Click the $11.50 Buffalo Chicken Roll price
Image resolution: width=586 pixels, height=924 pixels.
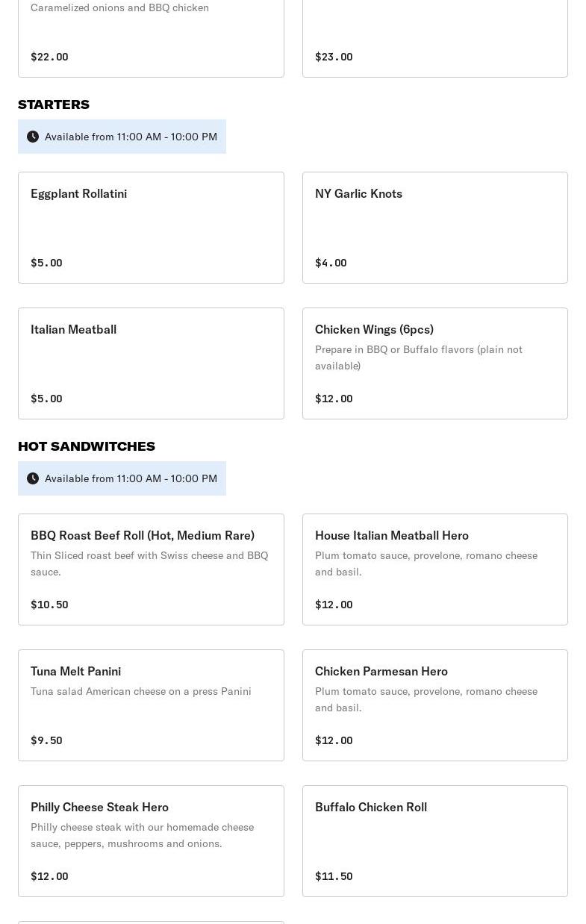[334, 876]
